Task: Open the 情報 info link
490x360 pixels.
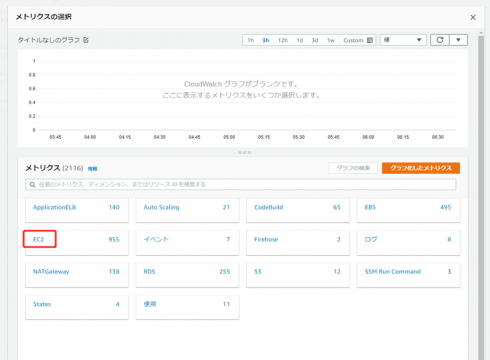Action: pos(92,169)
